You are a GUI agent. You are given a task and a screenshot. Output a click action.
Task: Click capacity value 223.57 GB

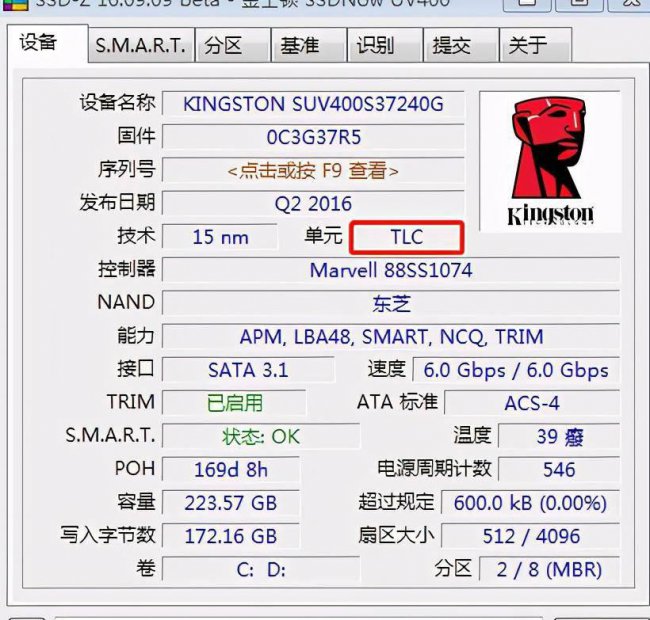[230, 503]
